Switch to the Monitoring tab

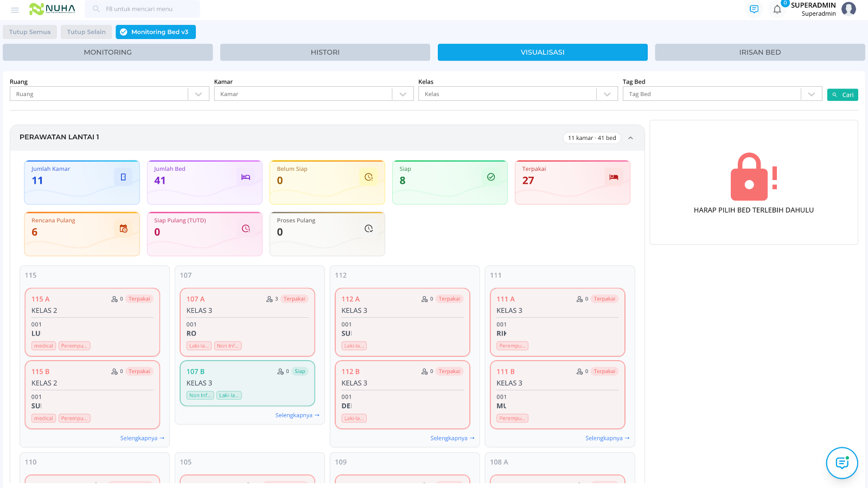[x=107, y=52]
